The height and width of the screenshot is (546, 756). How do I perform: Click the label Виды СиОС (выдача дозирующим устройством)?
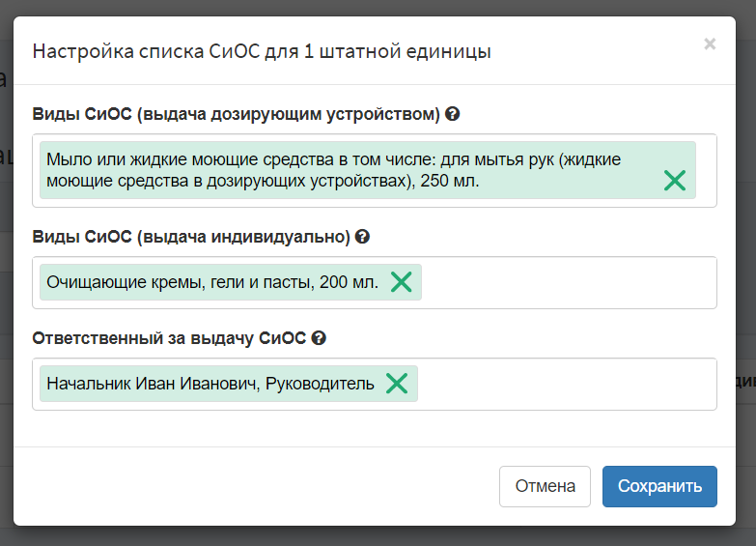[236, 114]
